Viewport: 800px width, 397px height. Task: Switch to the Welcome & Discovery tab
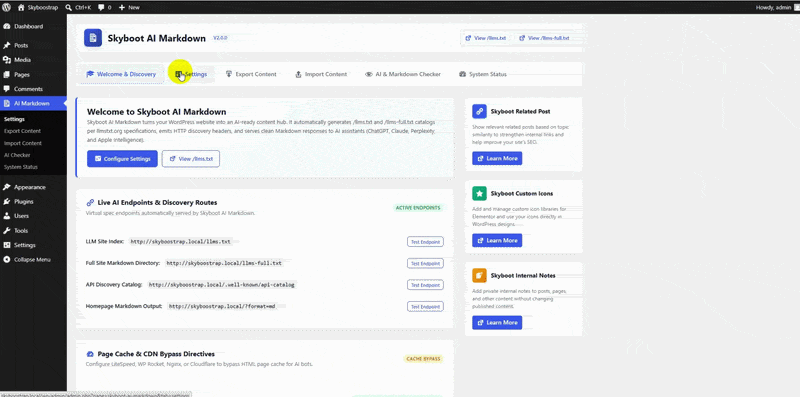pyautogui.click(x=121, y=74)
